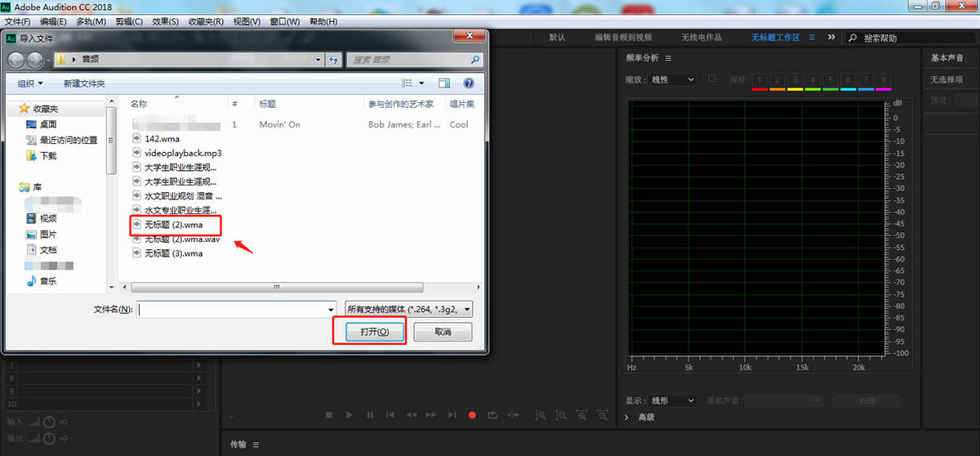Open the address bar history dropdown
Viewport: 980px width, 456px height.
point(318,60)
